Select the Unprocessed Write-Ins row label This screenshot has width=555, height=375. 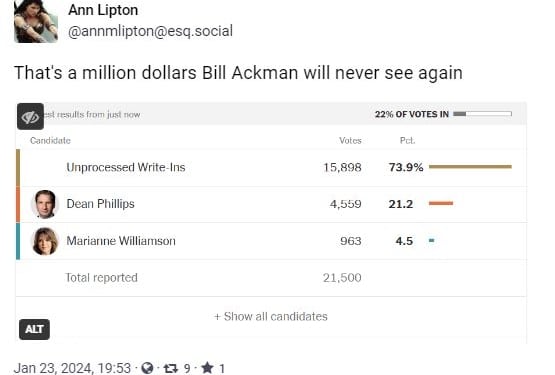point(126,167)
